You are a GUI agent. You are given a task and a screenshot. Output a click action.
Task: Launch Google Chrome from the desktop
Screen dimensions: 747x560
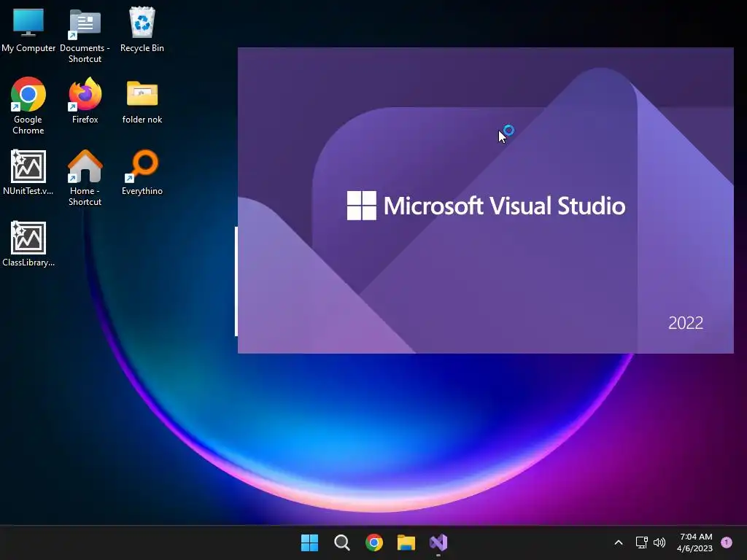[28, 106]
